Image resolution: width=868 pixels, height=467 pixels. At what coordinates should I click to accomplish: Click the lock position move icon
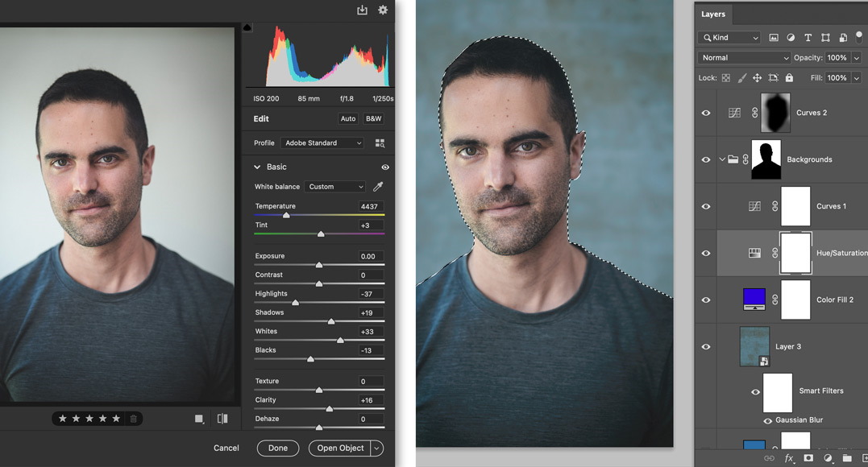[x=757, y=78]
